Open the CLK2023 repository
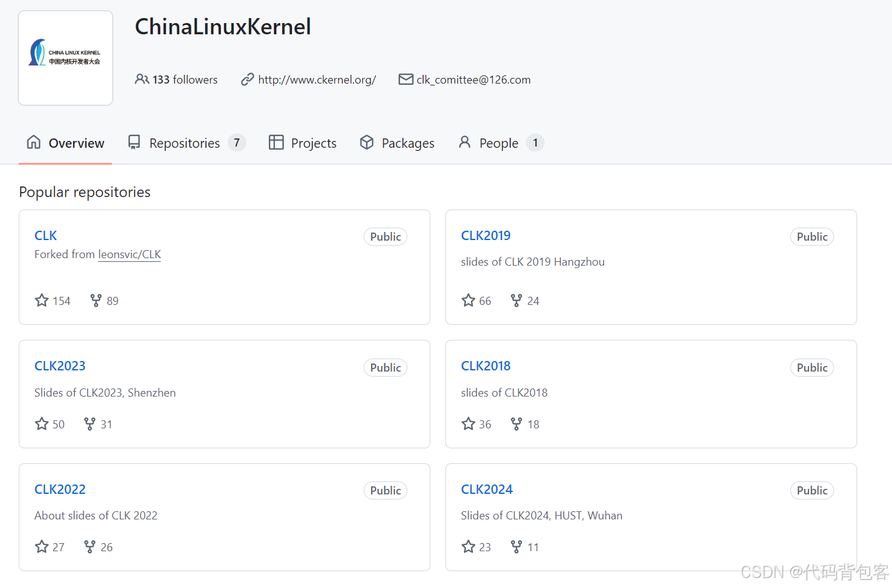The image size is (892, 588). pos(60,366)
